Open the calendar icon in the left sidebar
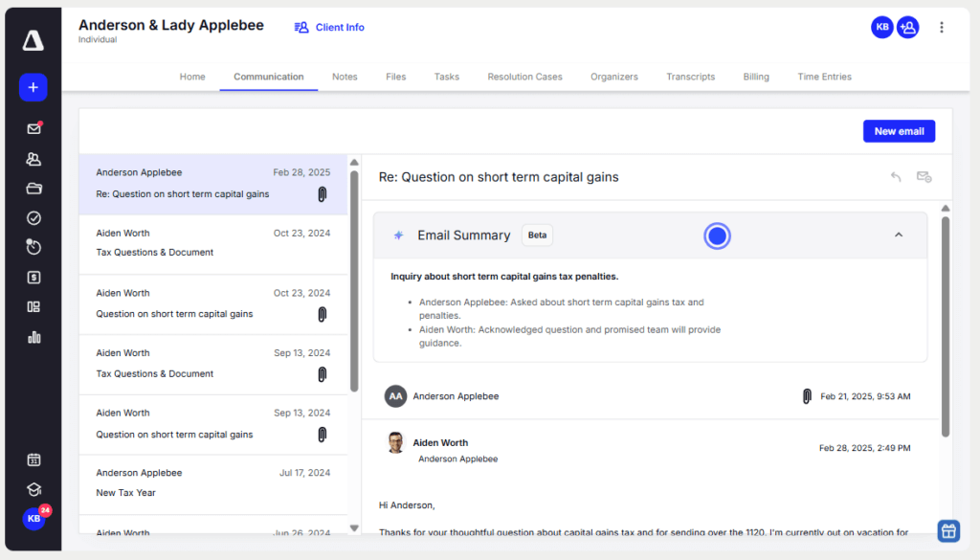 coord(33,459)
